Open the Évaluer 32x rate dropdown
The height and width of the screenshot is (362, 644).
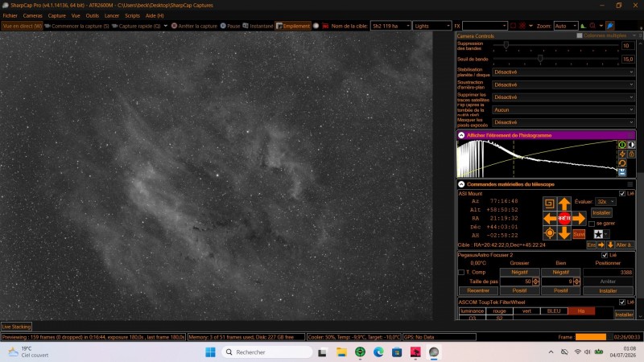click(606, 202)
